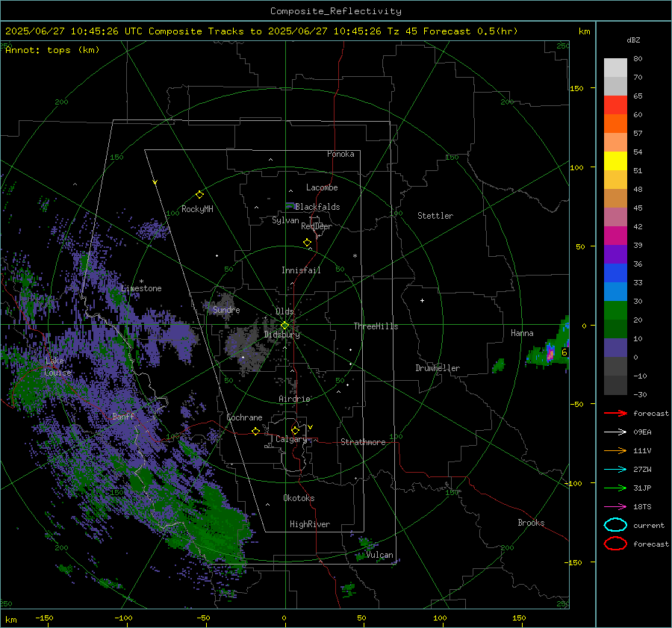Click the Blackfalds city label
The width and height of the screenshot is (672, 628).
(x=317, y=207)
